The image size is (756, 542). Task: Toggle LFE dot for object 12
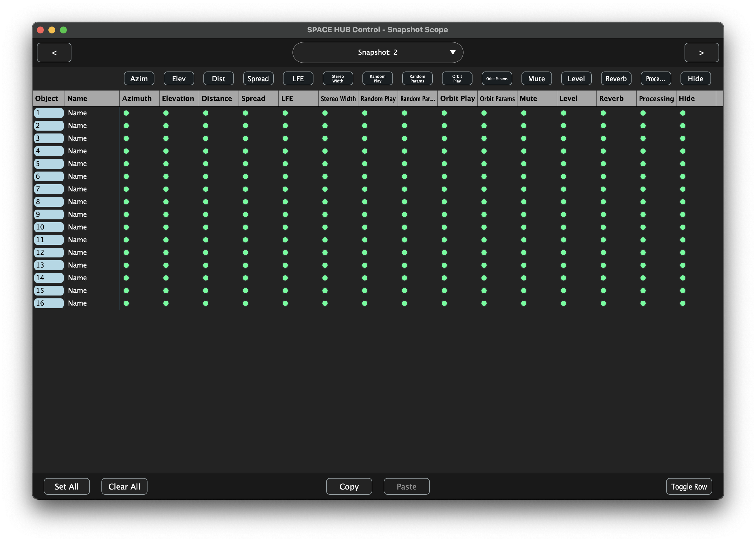click(285, 253)
